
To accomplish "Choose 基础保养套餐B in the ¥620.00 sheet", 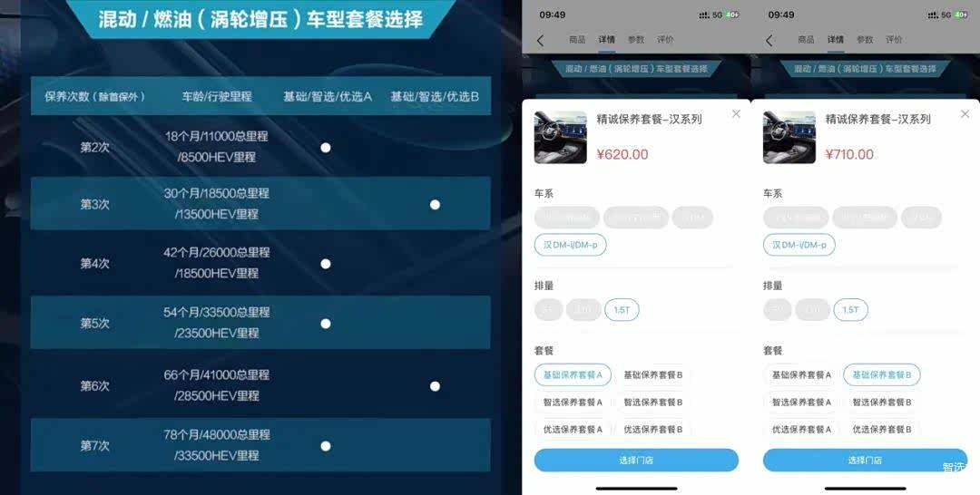I will pyautogui.click(x=653, y=375).
